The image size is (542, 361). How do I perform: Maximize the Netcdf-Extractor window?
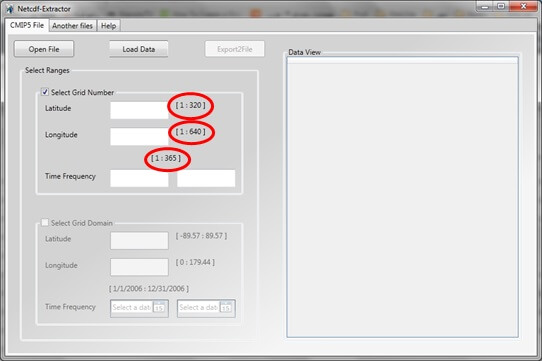pos(501,6)
